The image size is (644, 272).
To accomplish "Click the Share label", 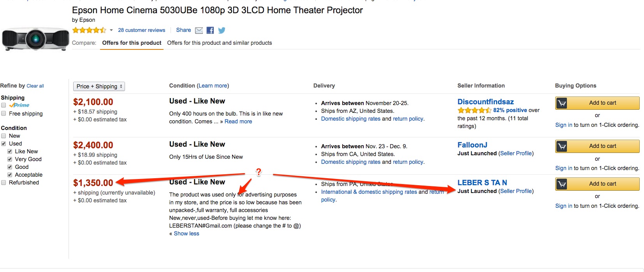I will tap(183, 30).
